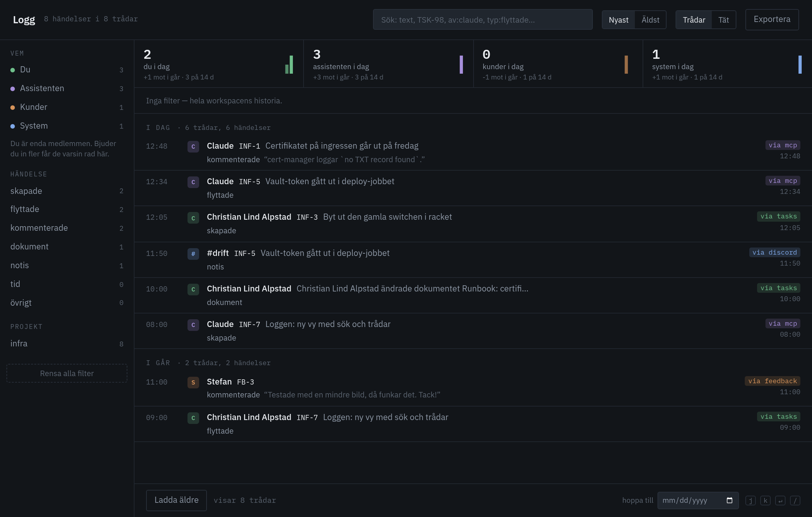This screenshot has height=517, width=812.
Task: Click via mcp badge on 12:48 row
Action: tap(783, 145)
